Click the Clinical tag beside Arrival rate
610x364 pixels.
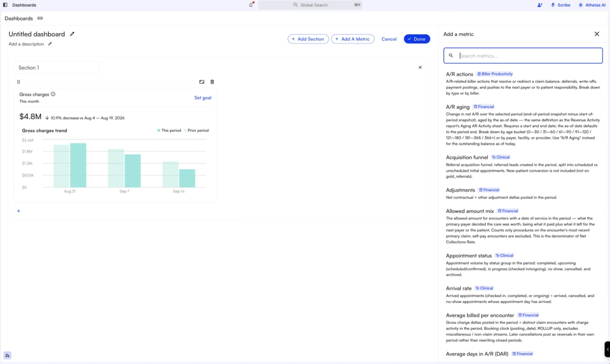point(484,288)
